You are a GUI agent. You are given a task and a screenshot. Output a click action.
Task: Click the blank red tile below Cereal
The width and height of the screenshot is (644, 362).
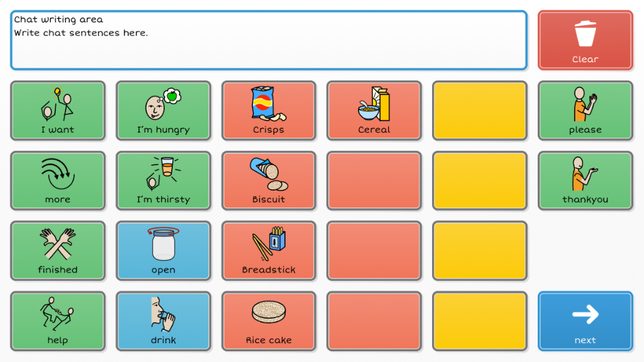point(374,180)
